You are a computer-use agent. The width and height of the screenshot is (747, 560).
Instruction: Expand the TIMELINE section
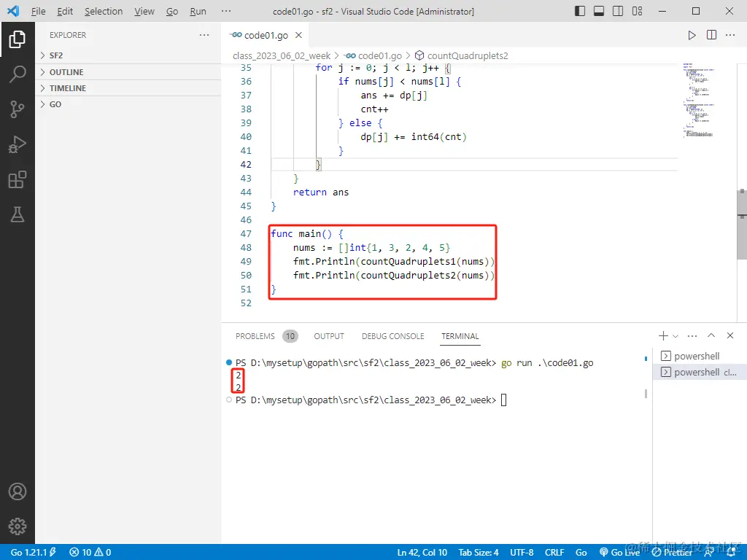pyautogui.click(x=128, y=88)
